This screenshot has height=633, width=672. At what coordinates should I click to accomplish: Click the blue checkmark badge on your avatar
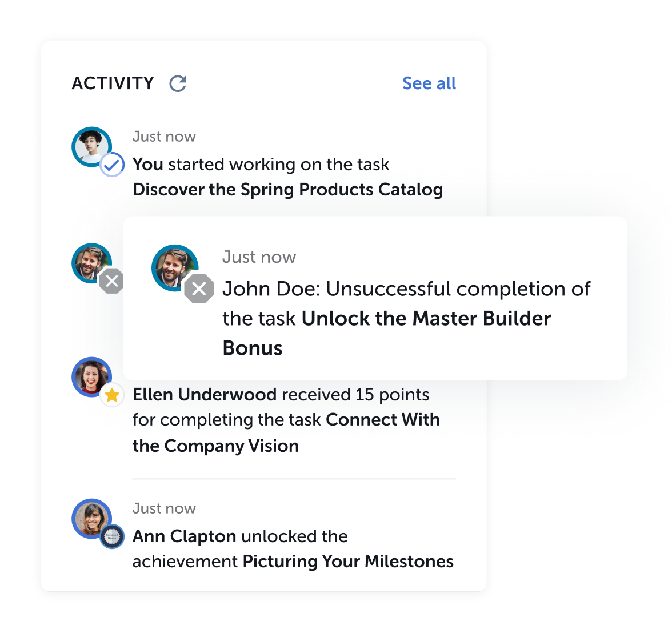pyautogui.click(x=112, y=164)
